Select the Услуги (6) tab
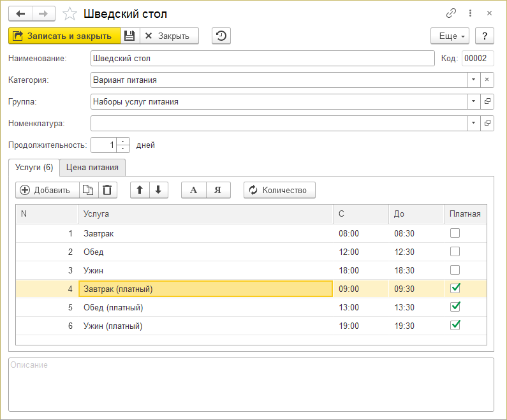 (34, 168)
